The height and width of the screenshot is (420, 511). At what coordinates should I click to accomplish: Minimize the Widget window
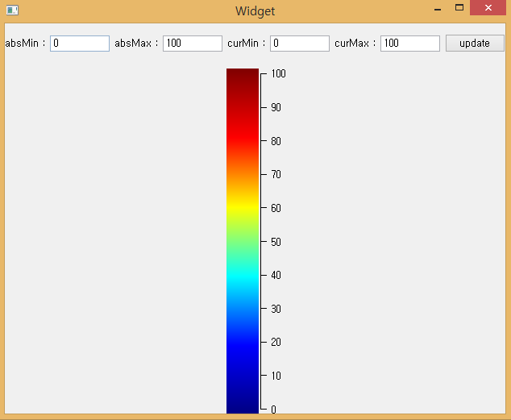[x=438, y=9]
